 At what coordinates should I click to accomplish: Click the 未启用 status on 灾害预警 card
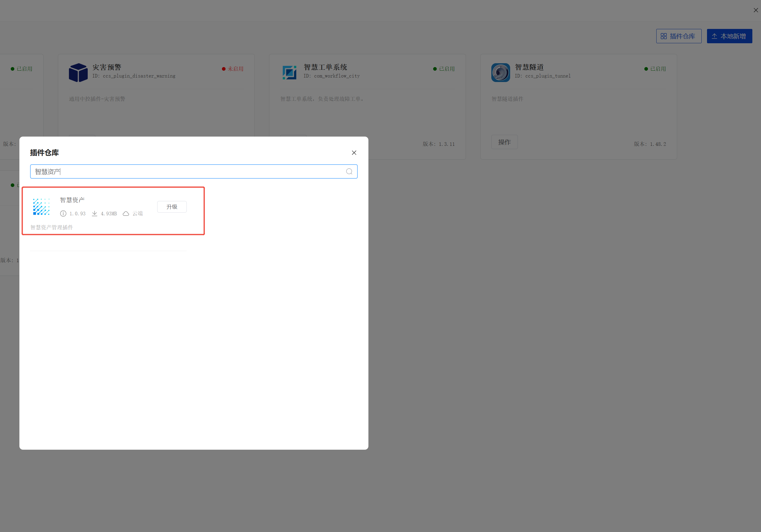[x=233, y=69]
